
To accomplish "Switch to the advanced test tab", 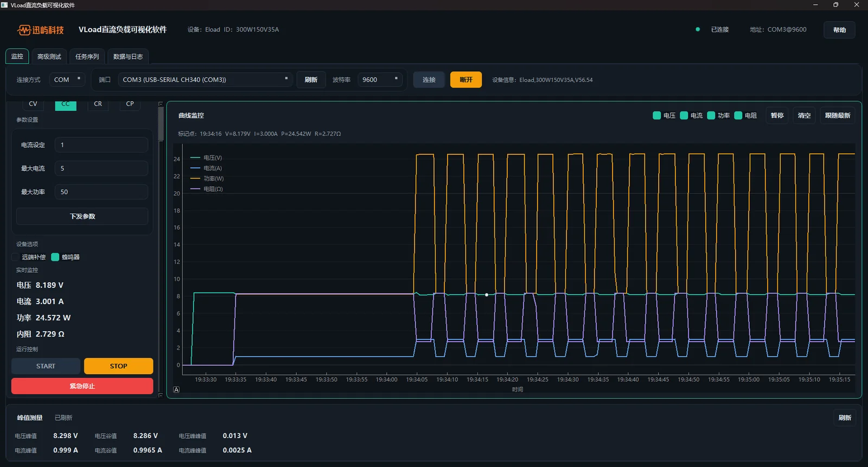I will [x=49, y=56].
